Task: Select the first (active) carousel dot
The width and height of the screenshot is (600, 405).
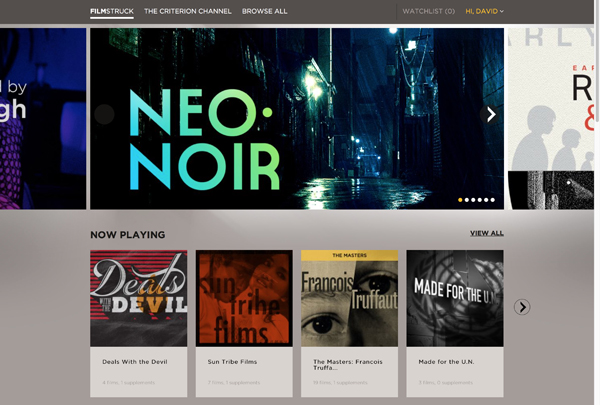Action: point(460,200)
